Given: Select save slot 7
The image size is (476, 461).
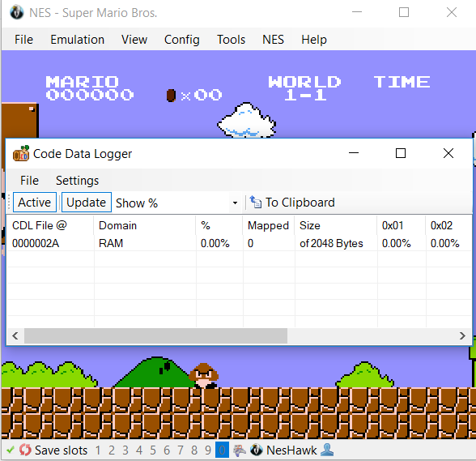Looking at the screenshot, I should pyautogui.click(x=181, y=450).
